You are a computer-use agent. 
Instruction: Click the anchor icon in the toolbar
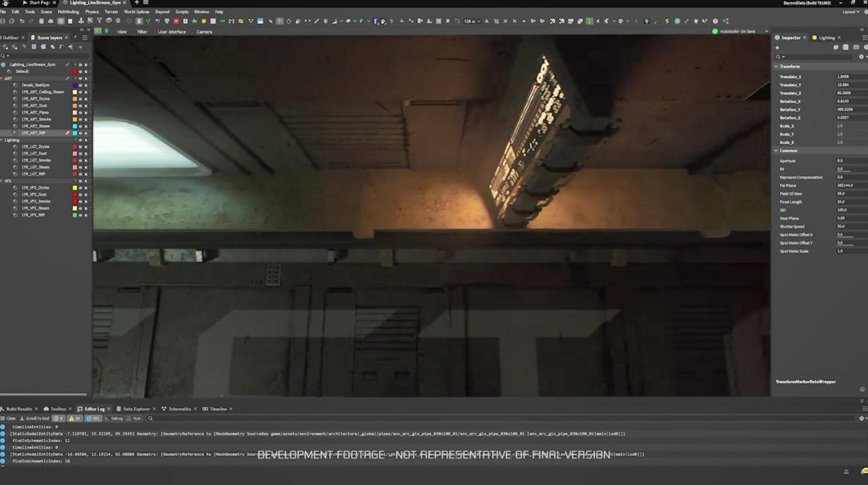point(80,21)
